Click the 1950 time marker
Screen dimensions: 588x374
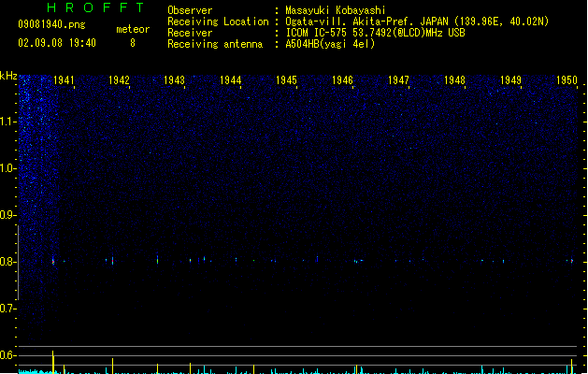point(566,80)
